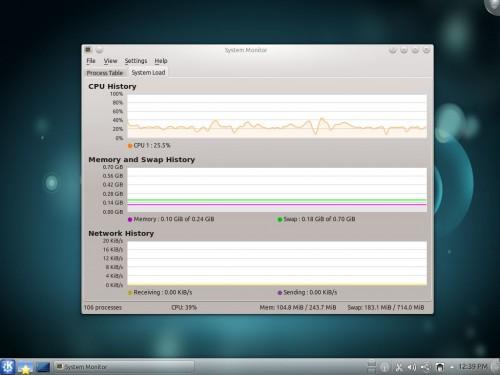Screen dimensions: 500x375
Task: Click the virtual desktop pager in the panel
Action: (x=372, y=367)
